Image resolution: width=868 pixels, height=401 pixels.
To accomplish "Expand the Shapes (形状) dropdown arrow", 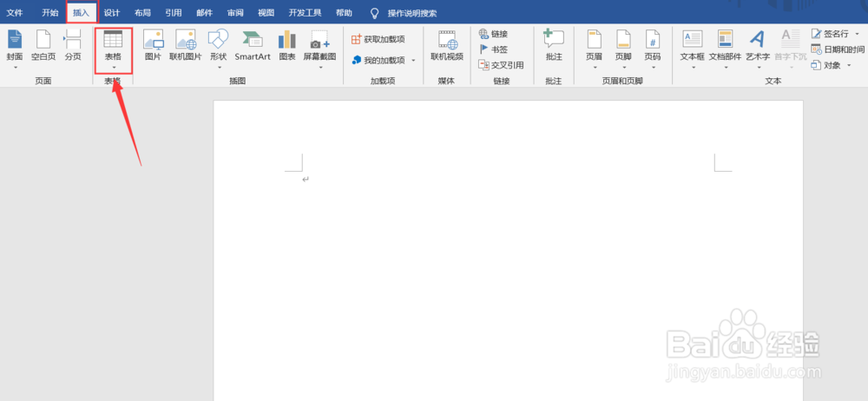I will point(219,68).
